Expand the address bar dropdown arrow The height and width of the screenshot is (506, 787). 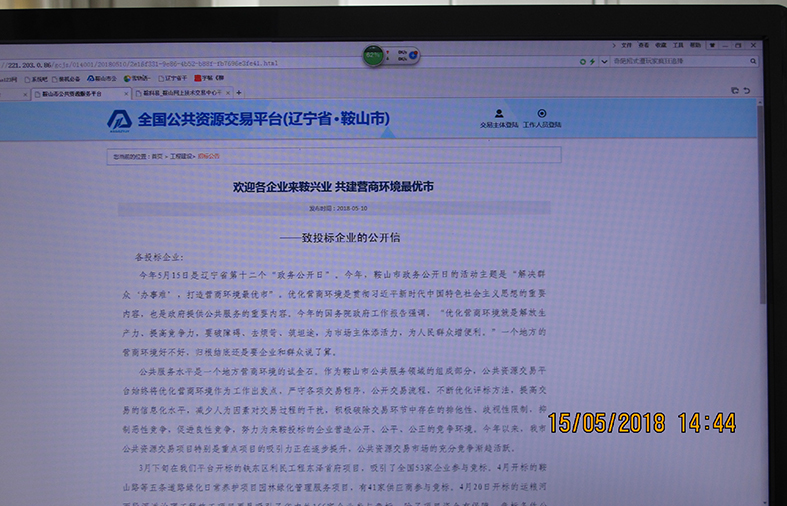click(x=604, y=62)
